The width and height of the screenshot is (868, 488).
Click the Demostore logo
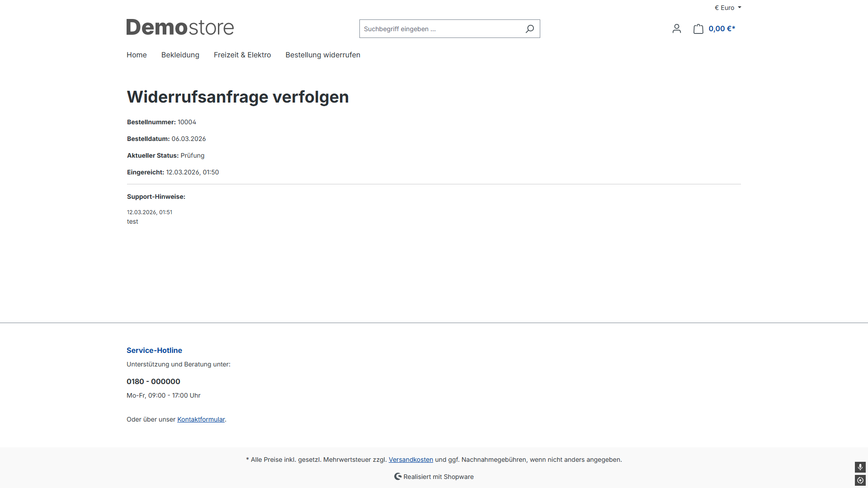tap(180, 28)
